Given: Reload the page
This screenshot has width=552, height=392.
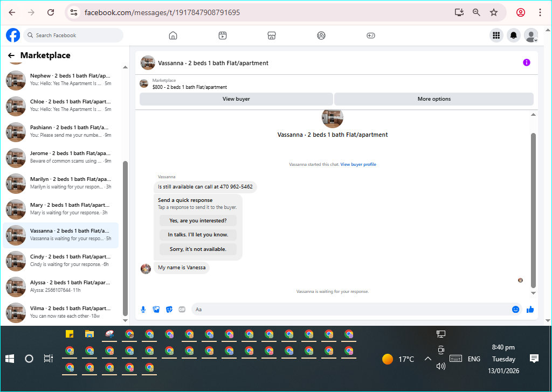Looking at the screenshot, I should pos(51,12).
